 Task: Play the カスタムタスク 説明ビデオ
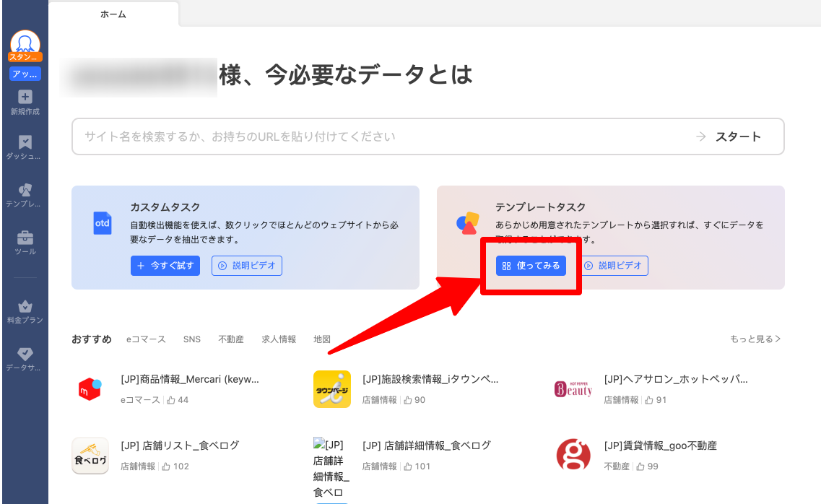pos(247,266)
